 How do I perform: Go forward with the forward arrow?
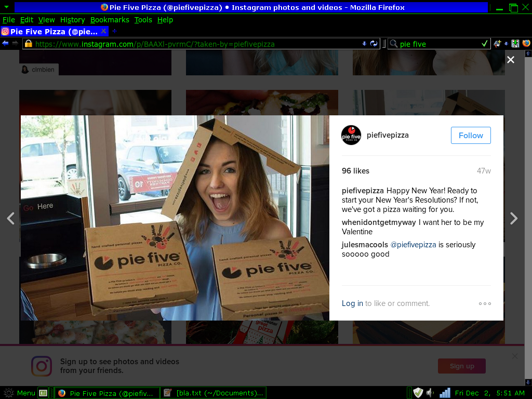[15, 44]
